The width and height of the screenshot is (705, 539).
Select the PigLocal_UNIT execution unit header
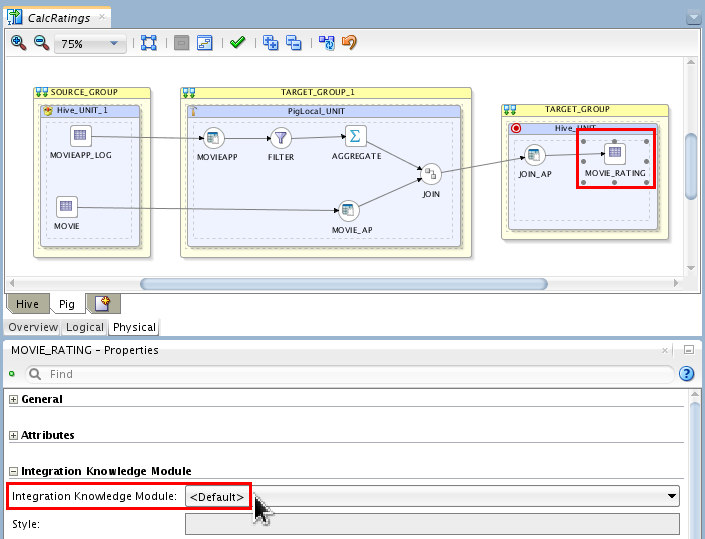click(x=324, y=111)
